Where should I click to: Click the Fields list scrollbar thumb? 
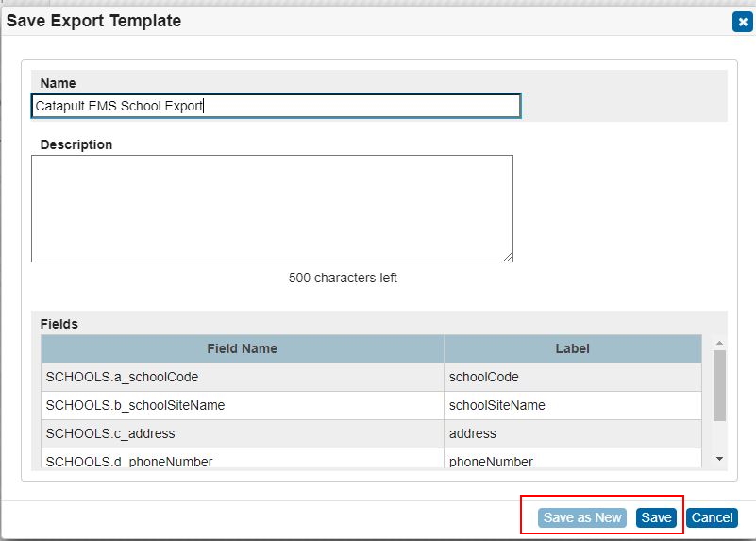tap(719, 386)
